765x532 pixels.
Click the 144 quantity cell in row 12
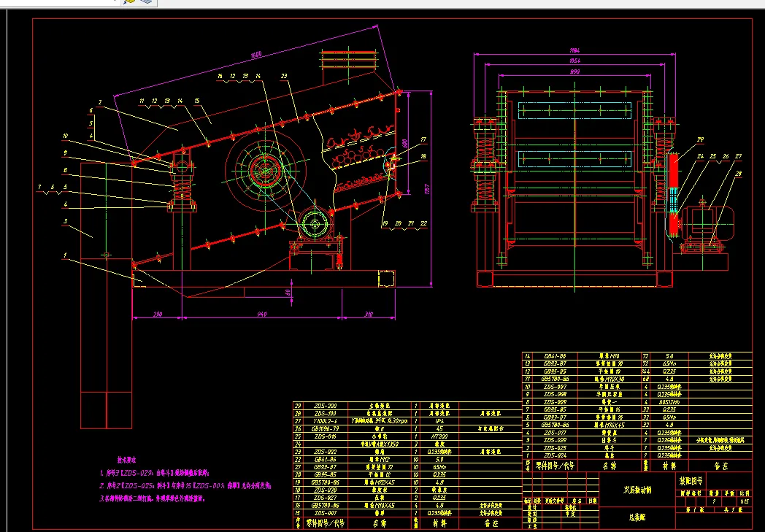(x=646, y=371)
